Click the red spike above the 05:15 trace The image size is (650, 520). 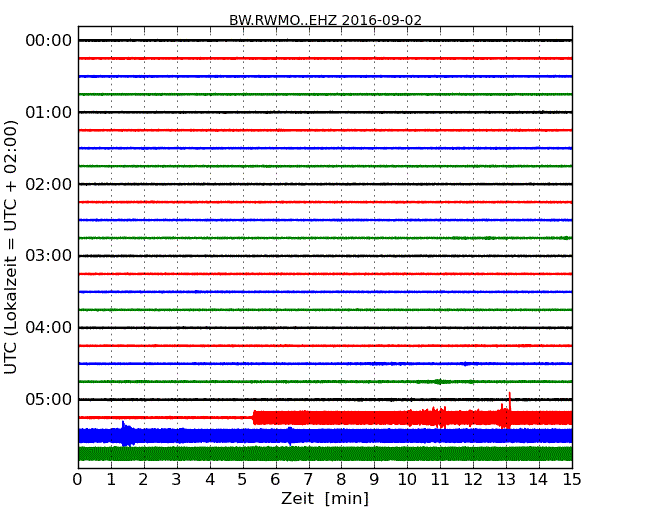click(x=509, y=401)
